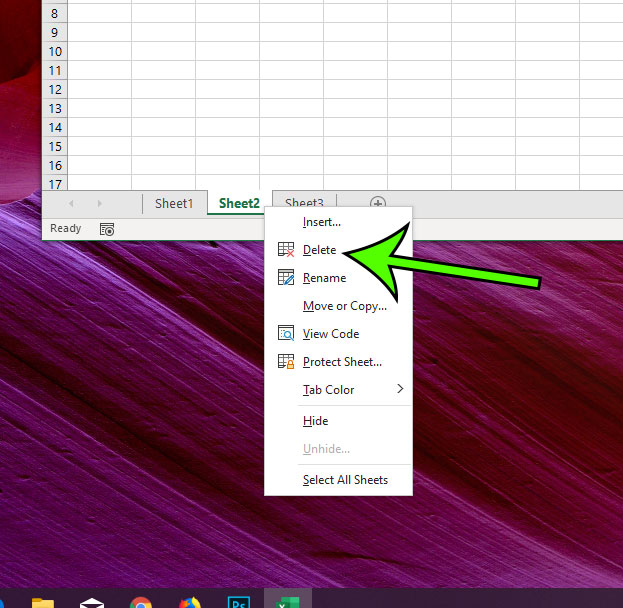Open the Mail app from the taskbar

(x=92, y=602)
